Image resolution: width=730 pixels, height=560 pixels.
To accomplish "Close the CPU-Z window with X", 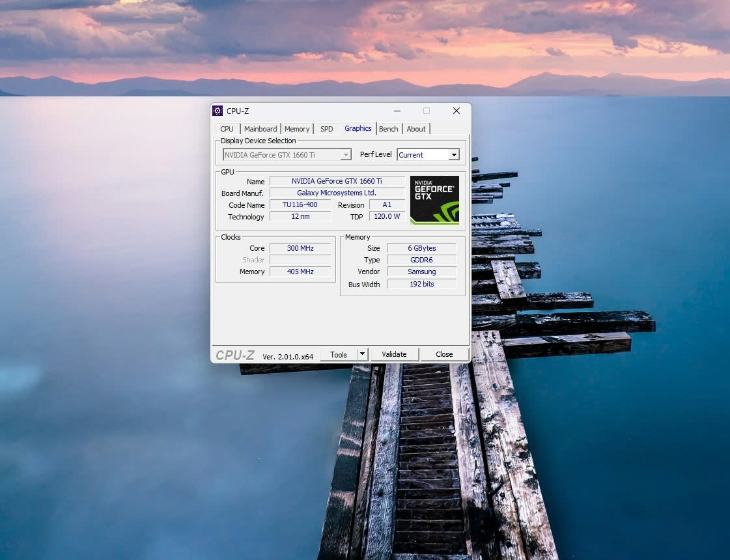I will pos(456,111).
